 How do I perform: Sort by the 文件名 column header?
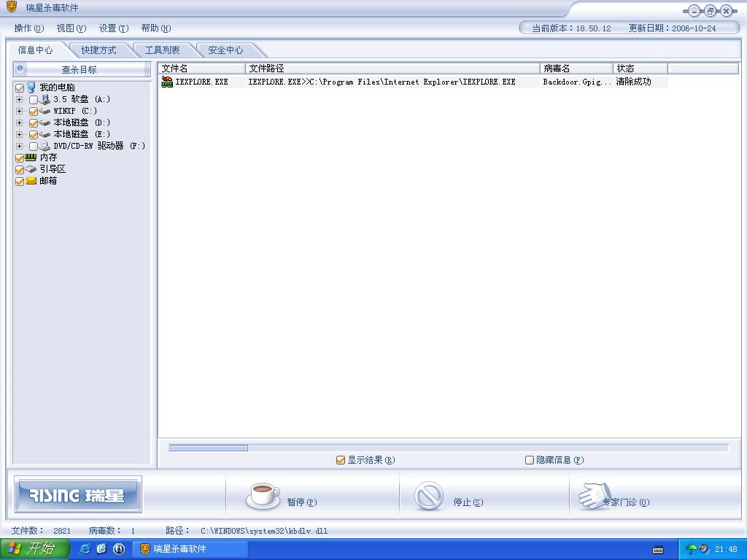[202, 69]
